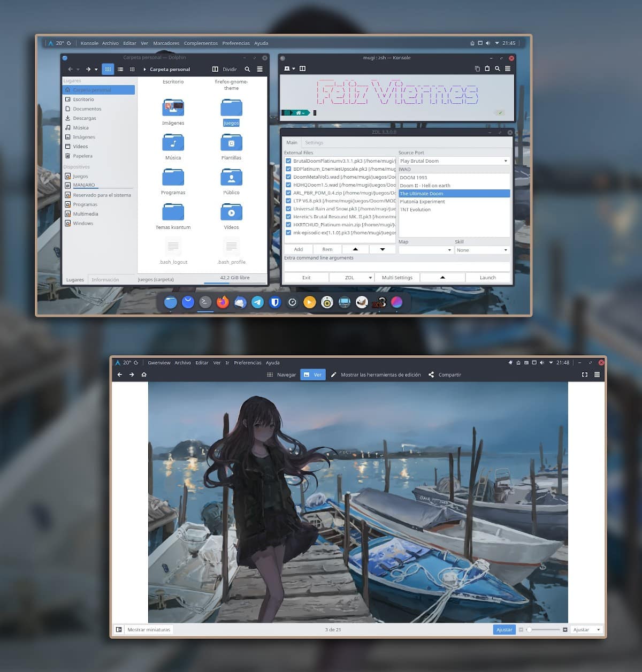Expand the up-arrow button beside Multi Settings

[x=442, y=278]
